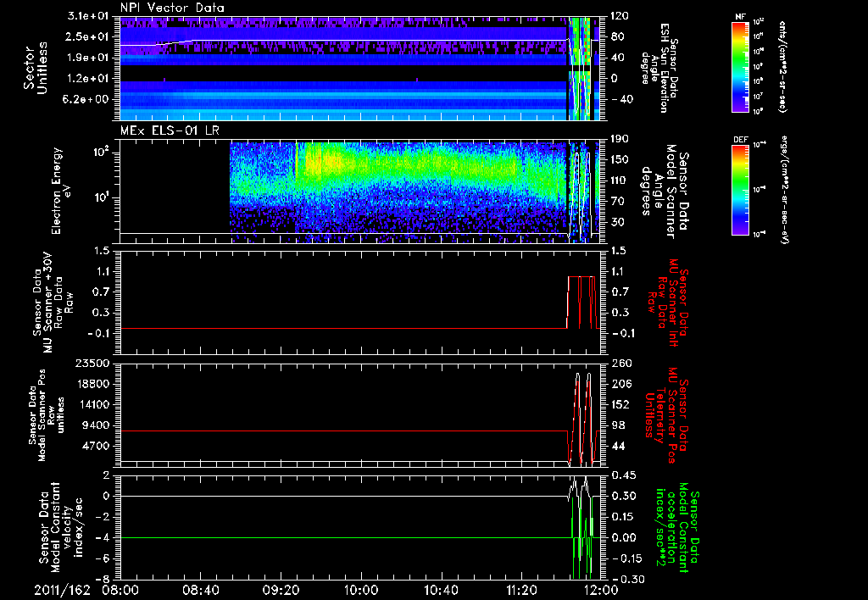Click the NF color scale bar
Viewport: 868px width, 600px height.
click(x=741, y=66)
